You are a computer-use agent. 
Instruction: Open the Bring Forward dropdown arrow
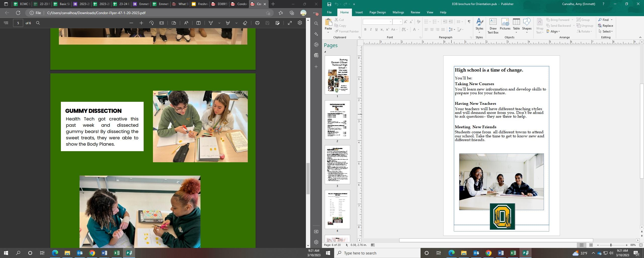[572, 20]
